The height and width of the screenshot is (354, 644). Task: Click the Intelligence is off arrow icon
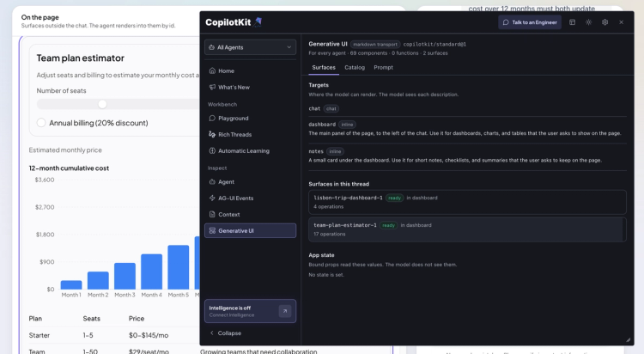pyautogui.click(x=285, y=311)
